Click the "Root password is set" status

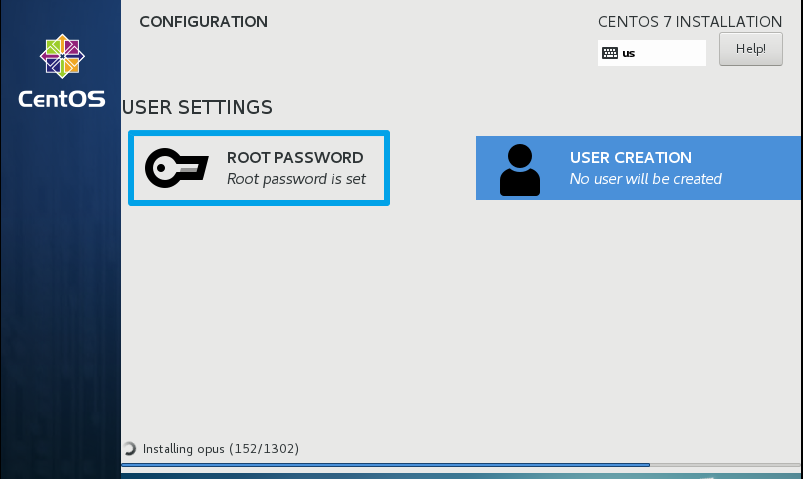(296, 179)
